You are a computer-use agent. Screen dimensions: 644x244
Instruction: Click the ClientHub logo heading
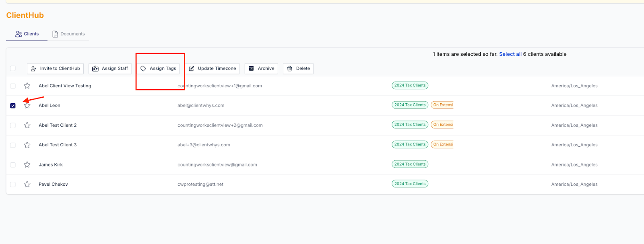pos(25,15)
